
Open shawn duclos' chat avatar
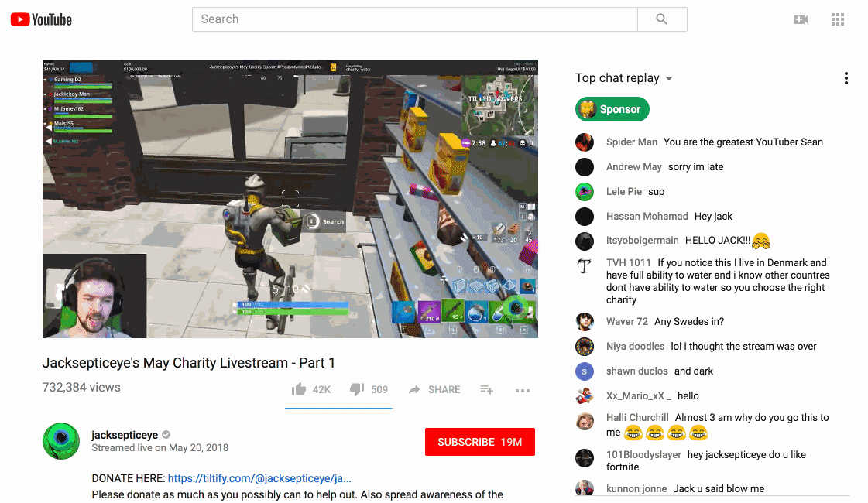(x=585, y=371)
